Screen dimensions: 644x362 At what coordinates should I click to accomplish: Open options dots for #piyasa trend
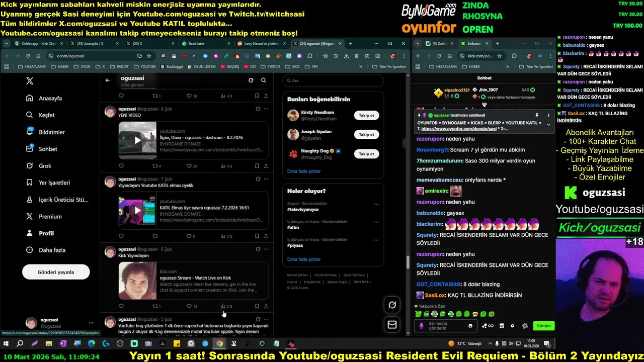(x=376, y=241)
